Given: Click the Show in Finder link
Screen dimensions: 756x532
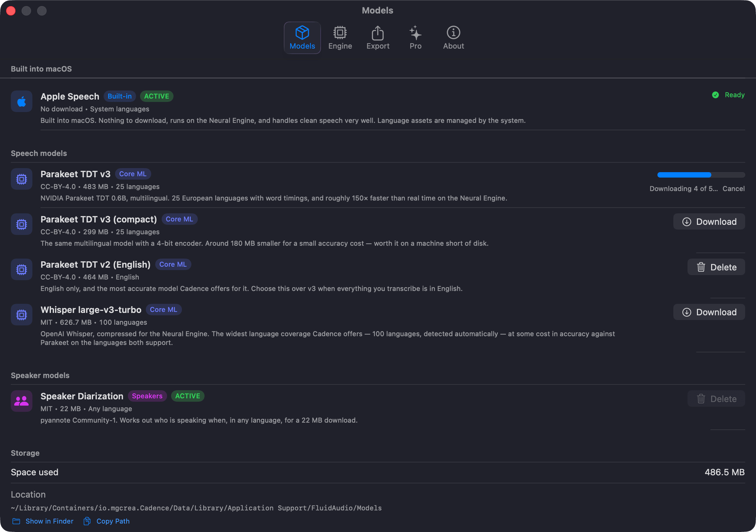Looking at the screenshot, I should (49, 521).
